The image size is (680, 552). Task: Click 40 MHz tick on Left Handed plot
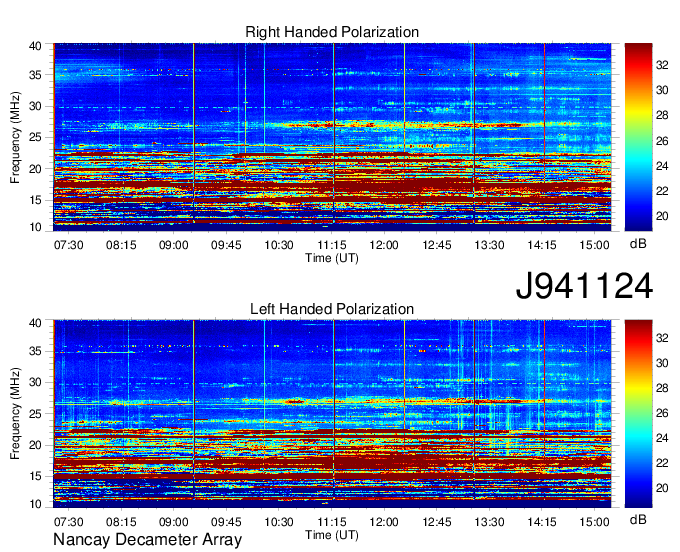[35, 323]
